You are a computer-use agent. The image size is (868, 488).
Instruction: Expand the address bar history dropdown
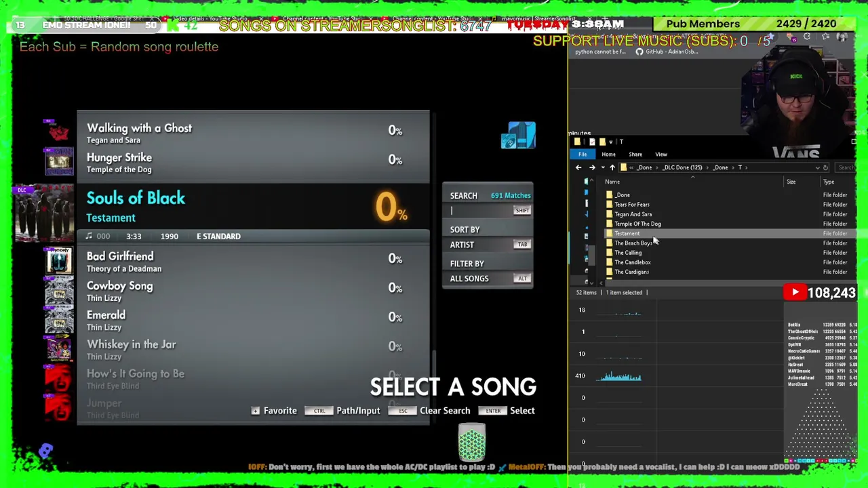[x=816, y=167]
